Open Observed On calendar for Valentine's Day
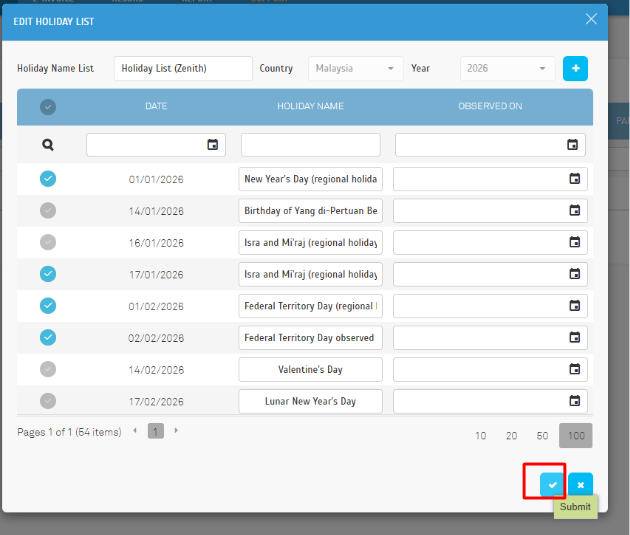Image resolution: width=630 pixels, height=535 pixels. point(574,370)
